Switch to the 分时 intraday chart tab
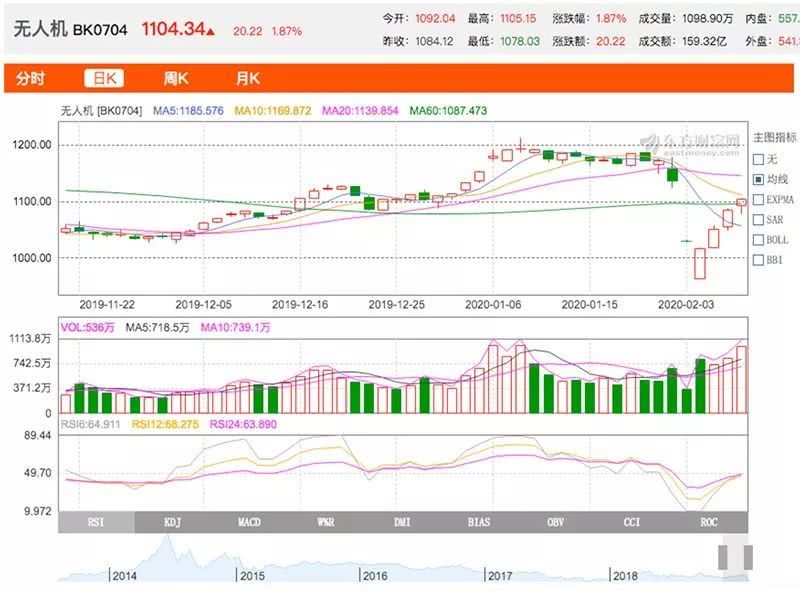The width and height of the screenshot is (800, 591). 30,79
